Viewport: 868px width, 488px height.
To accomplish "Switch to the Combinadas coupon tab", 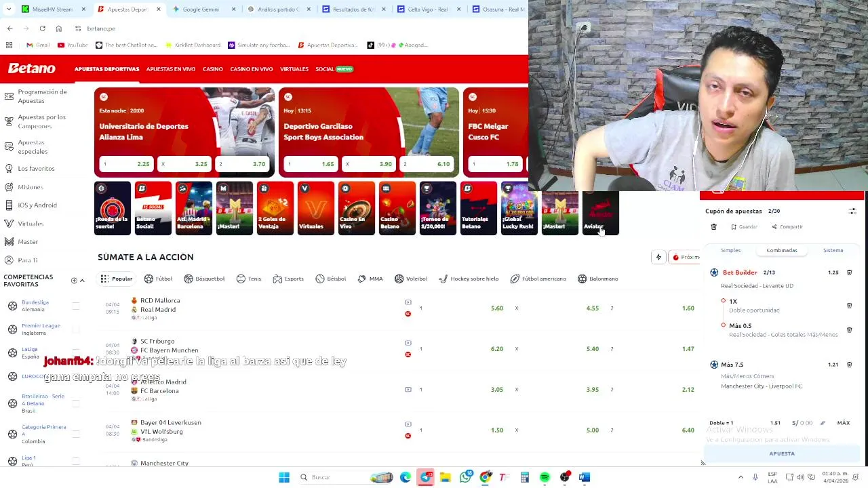I will point(782,250).
